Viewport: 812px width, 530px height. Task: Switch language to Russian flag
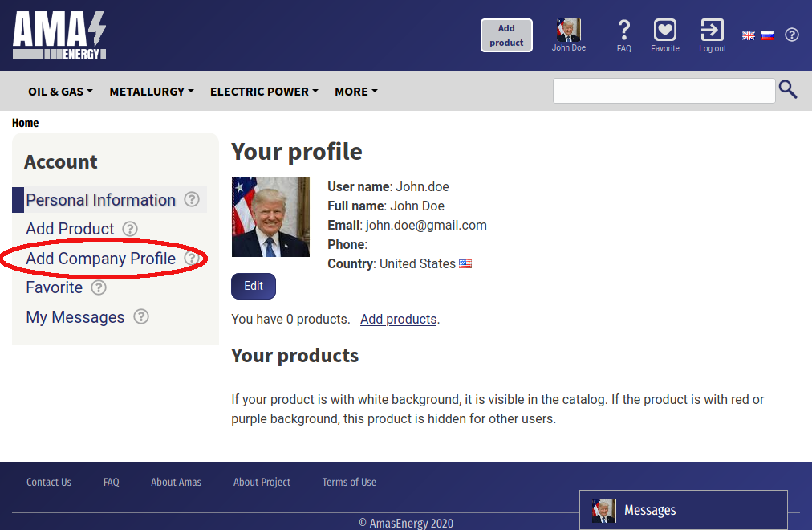click(x=768, y=36)
